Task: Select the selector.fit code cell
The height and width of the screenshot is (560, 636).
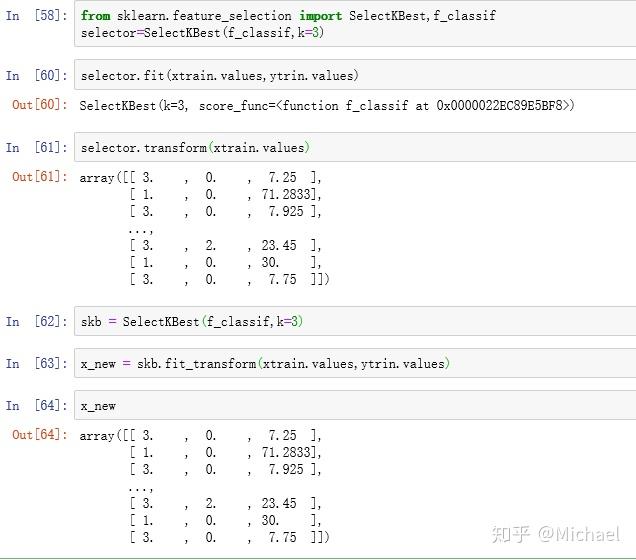Action: (350, 76)
